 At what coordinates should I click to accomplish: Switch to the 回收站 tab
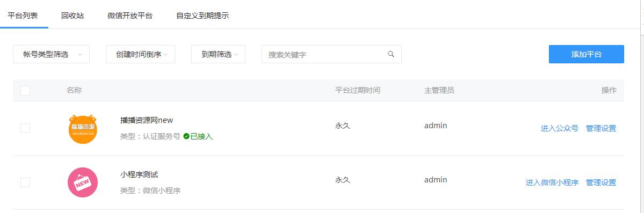(x=73, y=16)
